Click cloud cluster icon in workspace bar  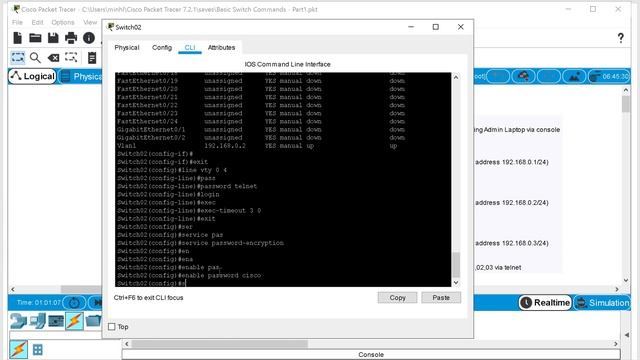point(523,76)
